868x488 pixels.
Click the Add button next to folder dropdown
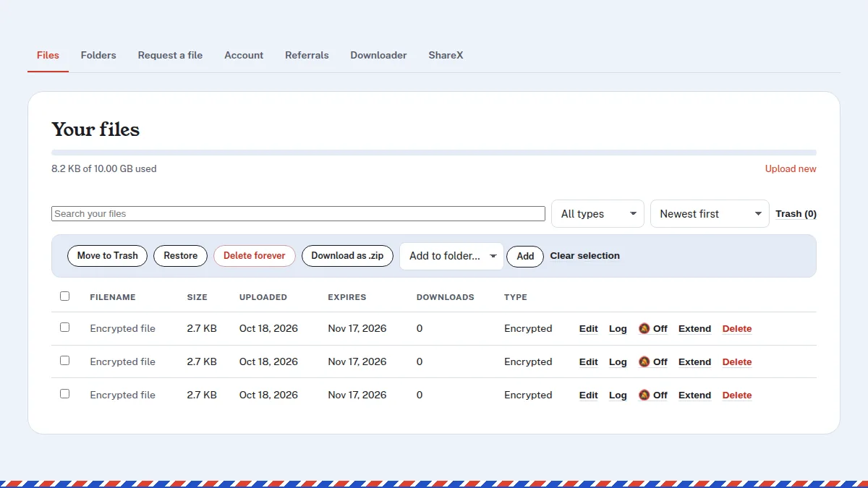click(x=525, y=256)
